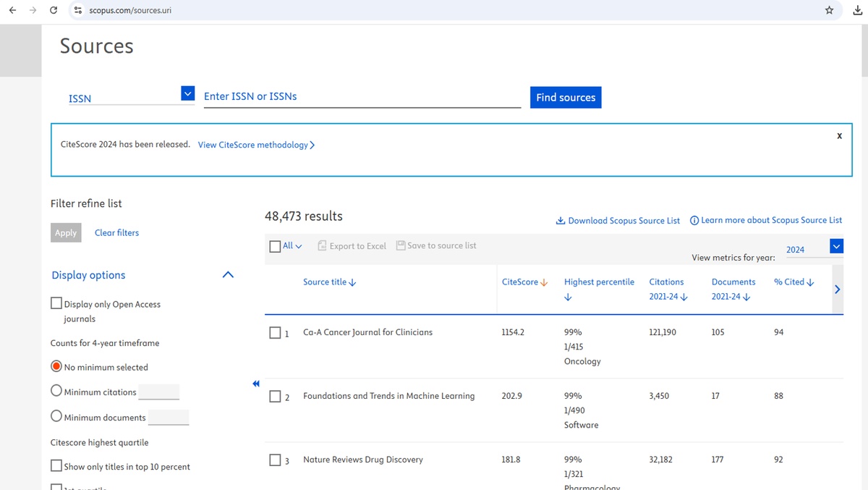The width and height of the screenshot is (868, 490).
Task: Close the CiteScore 2024 banner
Action: pos(839,135)
